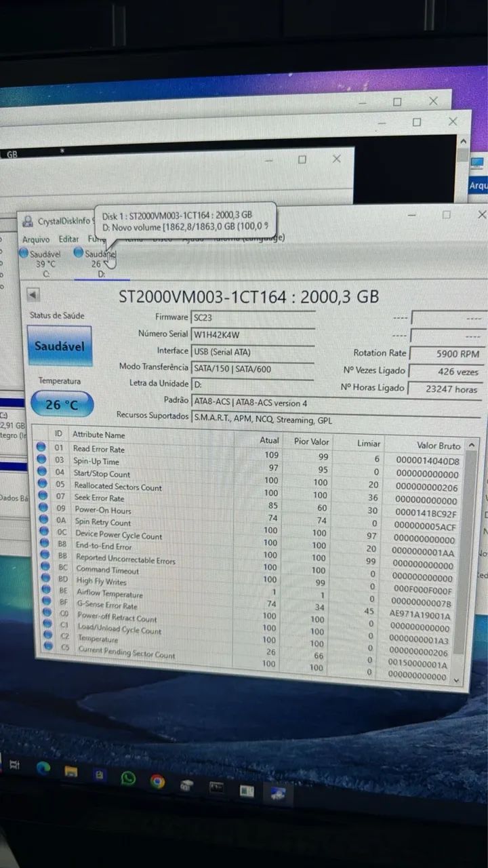
Task: Click the Rotation Rate label
Action: click(380, 353)
